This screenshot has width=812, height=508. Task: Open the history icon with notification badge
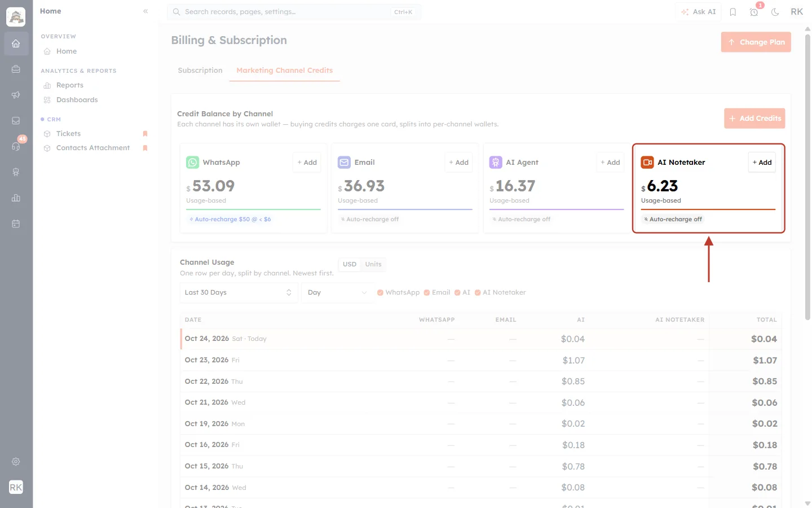coord(754,12)
